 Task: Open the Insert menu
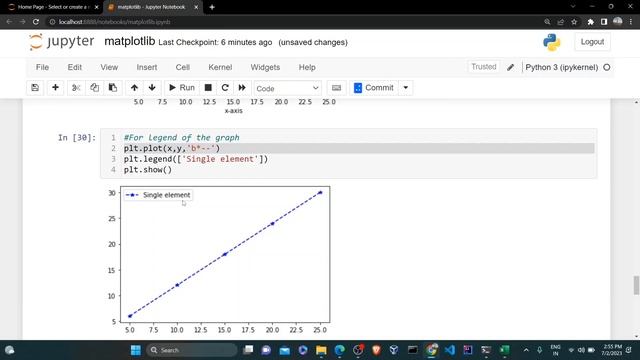click(x=147, y=67)
